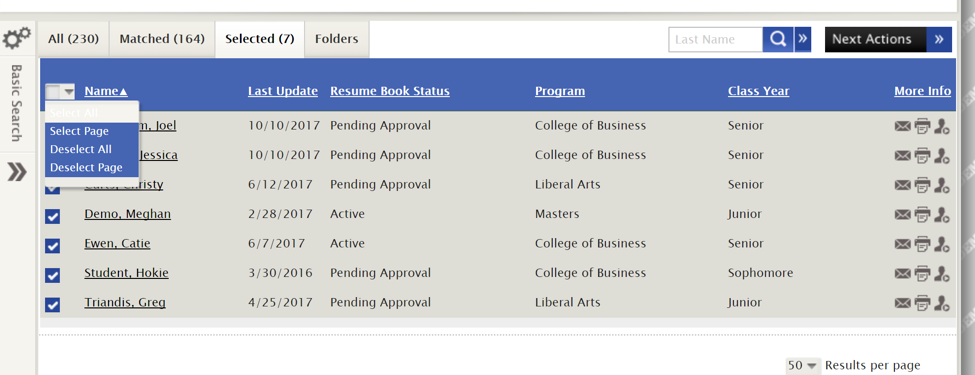Click the person icon in Liberal Arts Senior row
Image resolution: width=975 pixels, height=375 pixels.
tap(942, 185)
